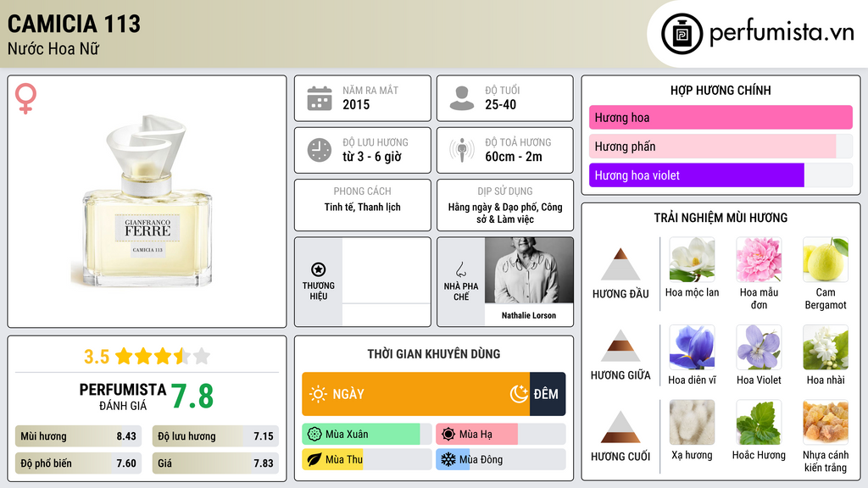Click the orange Ngày time bar
This screenshot has height=488, width=868.
(415, 394)
